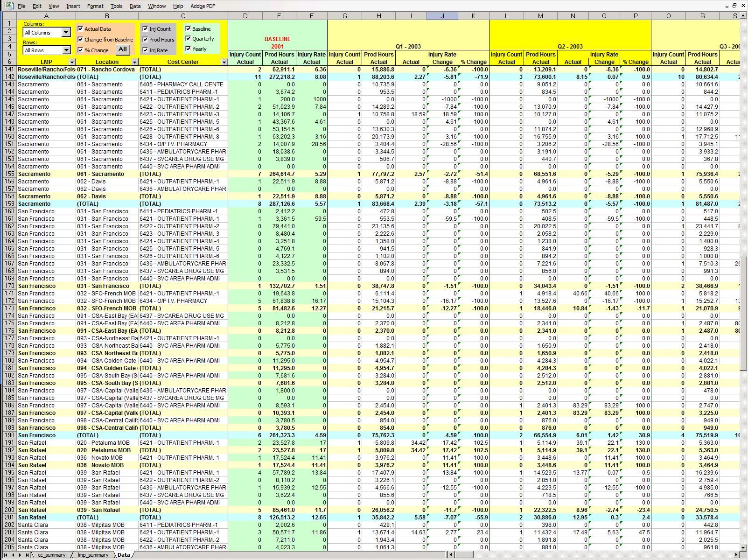Click previous sheet tab navigation arrow
The image size is (748, 560).
13,555
